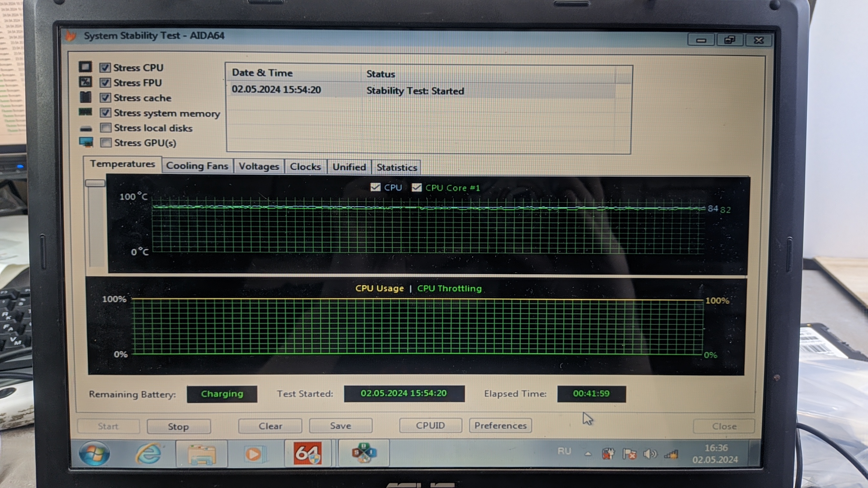Click the Save button

coord(341,426)
